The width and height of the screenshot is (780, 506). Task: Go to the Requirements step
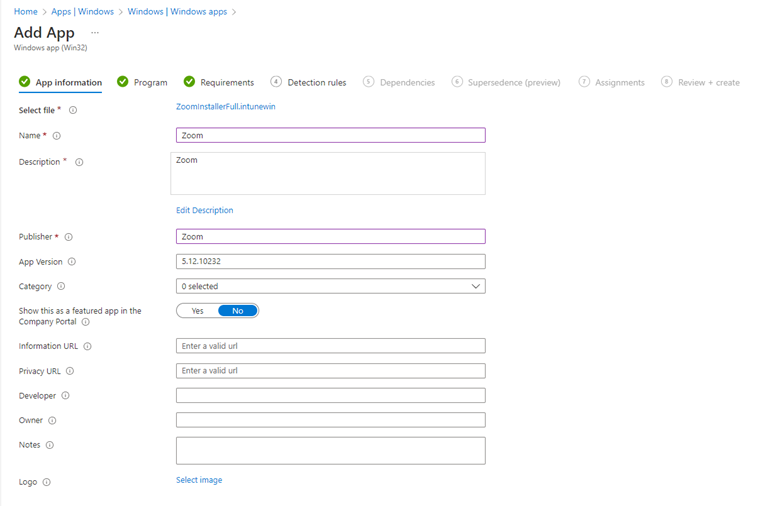(x=226, y=82)
